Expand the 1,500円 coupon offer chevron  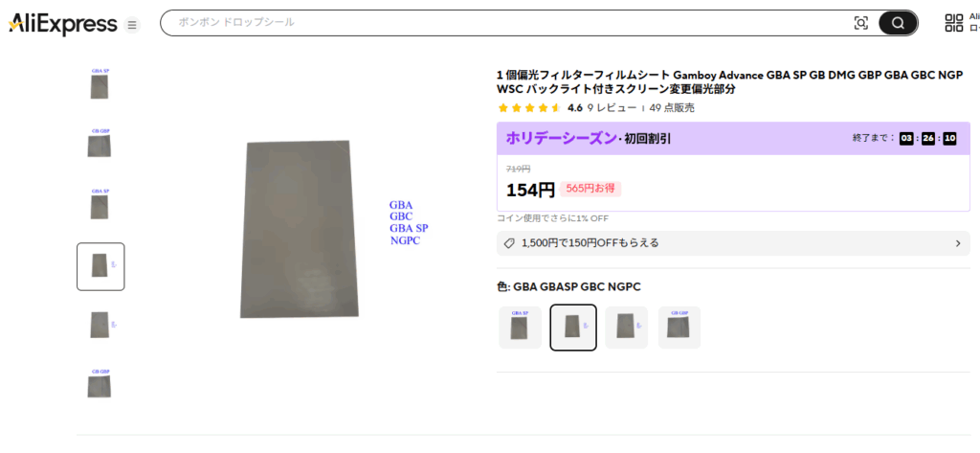958,243
